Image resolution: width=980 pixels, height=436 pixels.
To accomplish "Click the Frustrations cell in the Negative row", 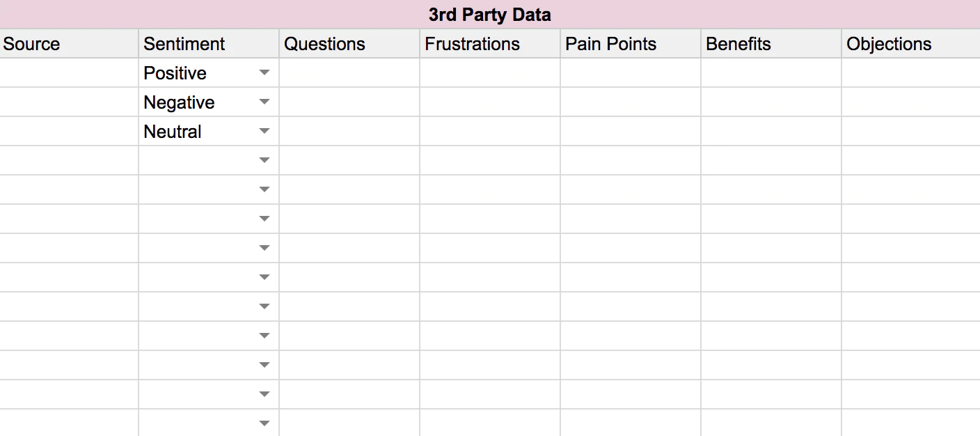I will click(489, 102).
